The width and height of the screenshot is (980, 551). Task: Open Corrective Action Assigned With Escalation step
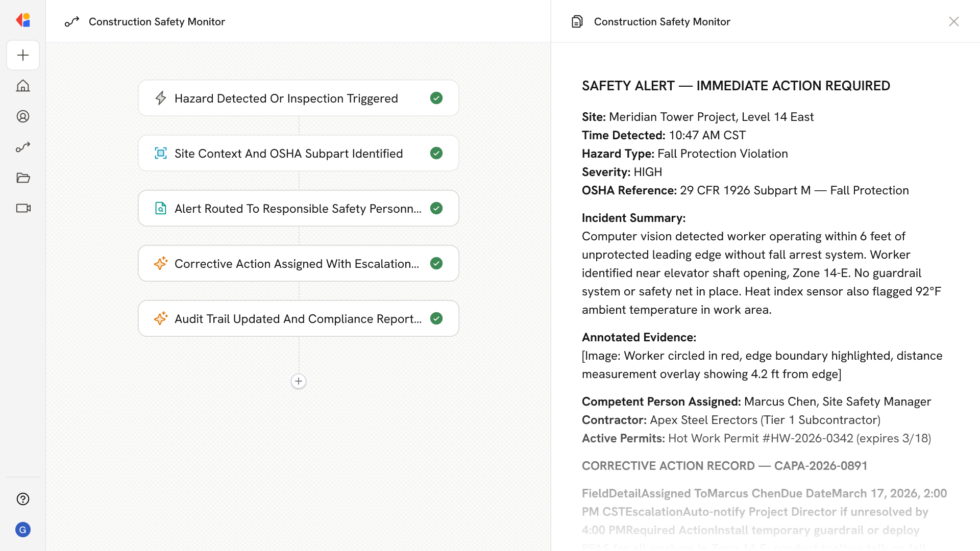[296, 264]
